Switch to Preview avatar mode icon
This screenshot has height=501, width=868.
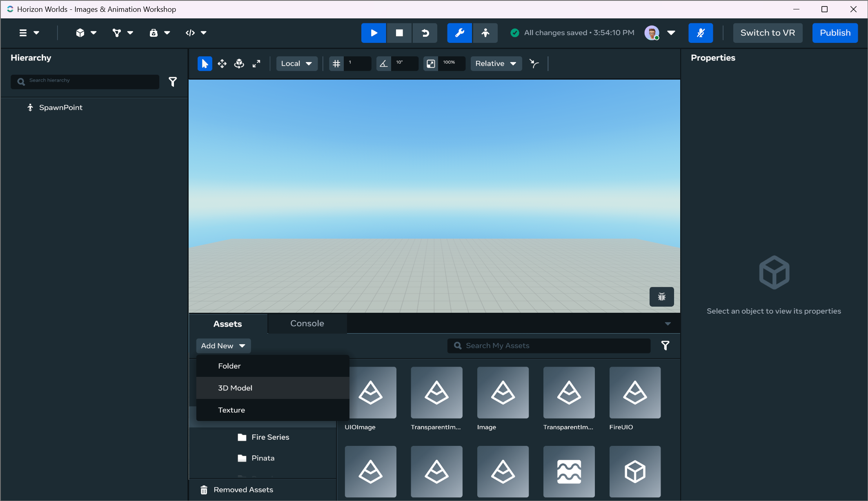[485, 33]
